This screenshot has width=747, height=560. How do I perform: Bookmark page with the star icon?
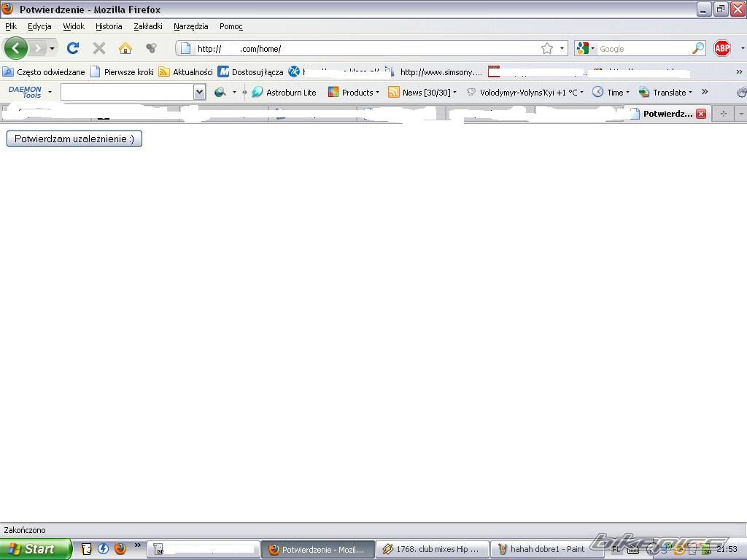pos(547,48)
